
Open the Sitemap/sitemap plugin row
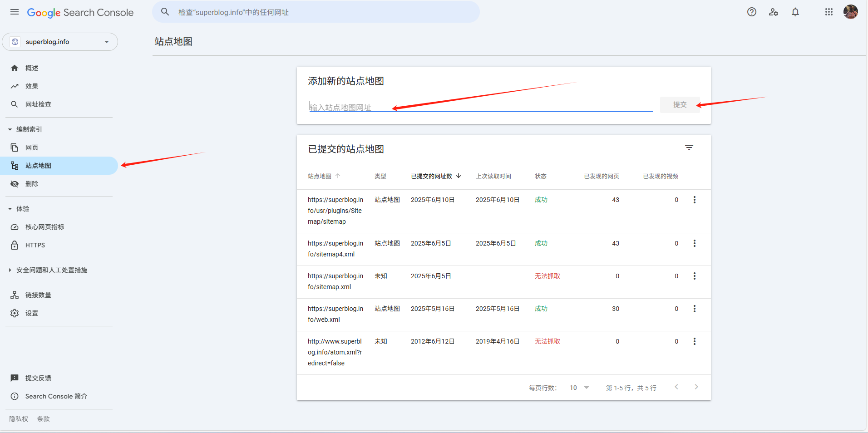click(x=504, y=211)
